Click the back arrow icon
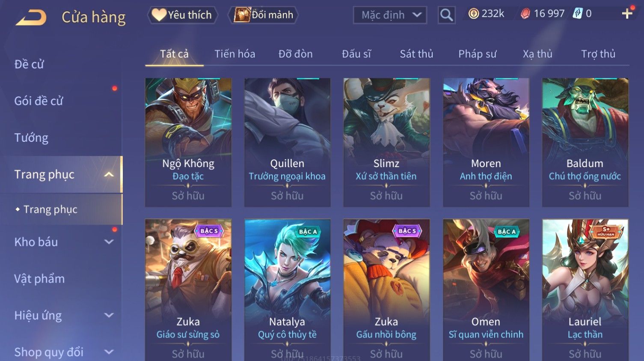This screenshot has width=644, height=361. (x=31, y=18)
